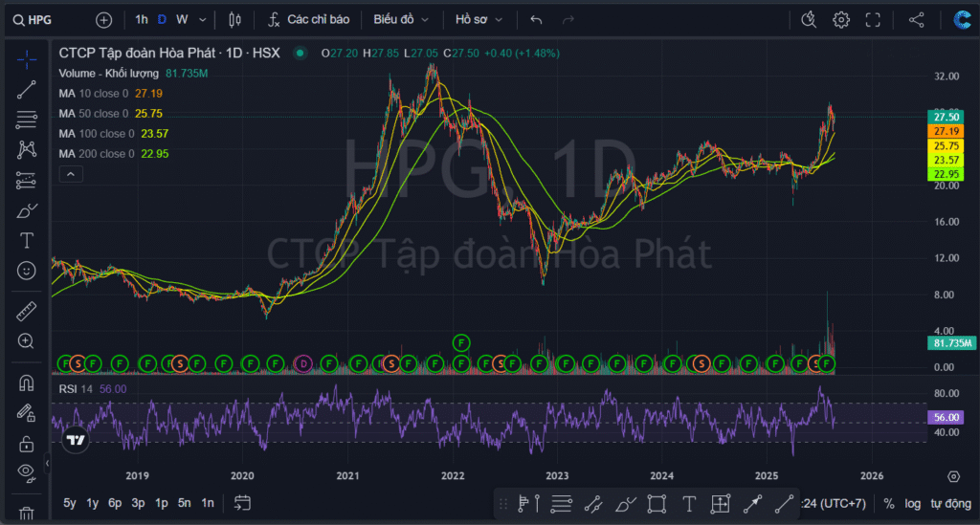The width and height of the screenshot is (980, 525).
Task: Toggle log scale at bottom right
Action: click(913, 503)
